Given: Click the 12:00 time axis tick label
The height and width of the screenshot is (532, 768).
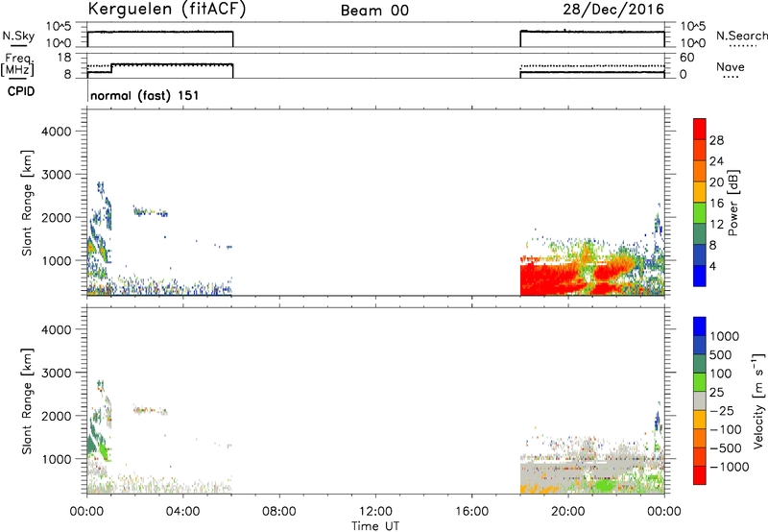Looking at the screenshot, I should pyautogui.click(x=375, y=512).
